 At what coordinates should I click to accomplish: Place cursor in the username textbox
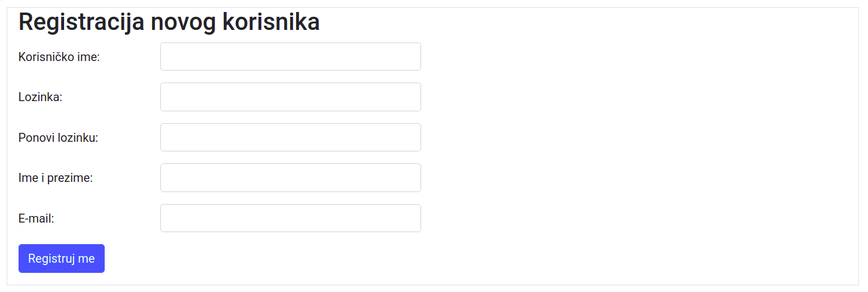tap(290, 57)
